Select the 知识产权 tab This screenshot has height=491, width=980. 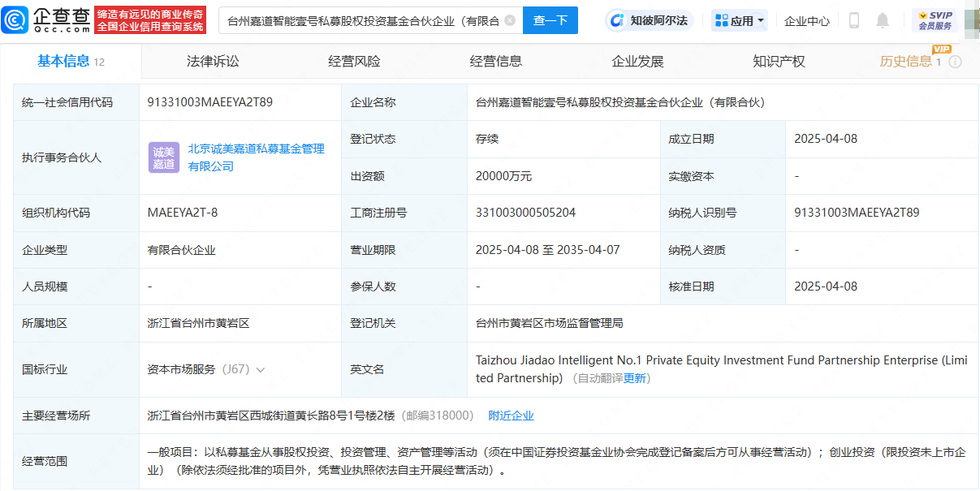pos(779,61)
